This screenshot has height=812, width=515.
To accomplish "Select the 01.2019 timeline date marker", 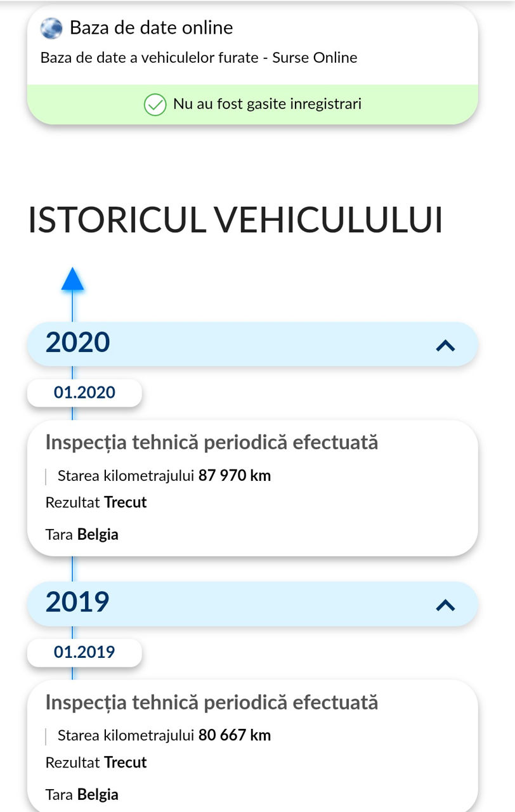I will [84, 652].
